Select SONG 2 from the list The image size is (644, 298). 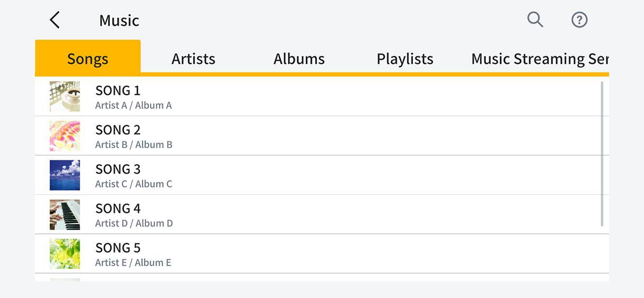pos(317,136)
